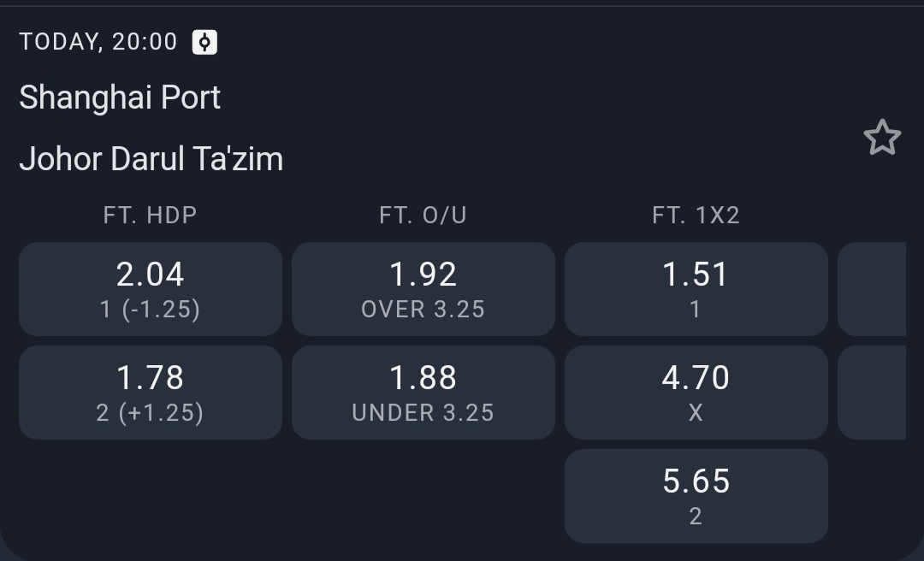Open the Johor Darul Ta'zim team name
This screenshot has width=924, height=561.
click(151, 159)
